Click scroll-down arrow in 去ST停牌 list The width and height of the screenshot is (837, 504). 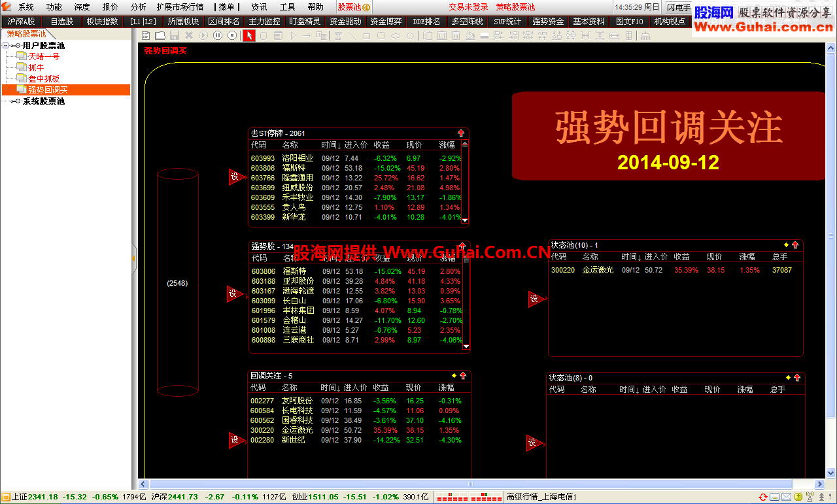465,220
